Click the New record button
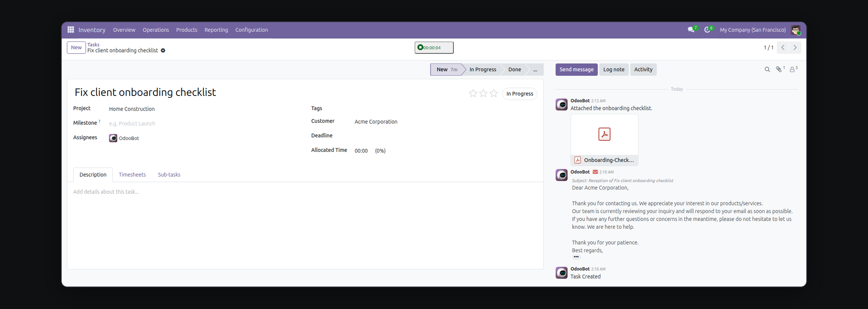 click(76, 48)
